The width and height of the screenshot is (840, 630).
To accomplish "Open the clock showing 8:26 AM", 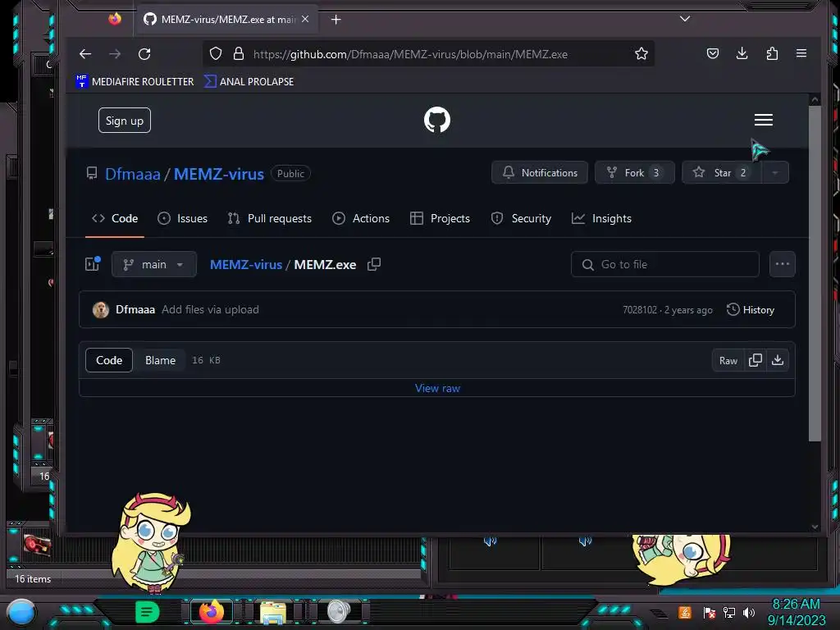I will click(796, 612).
